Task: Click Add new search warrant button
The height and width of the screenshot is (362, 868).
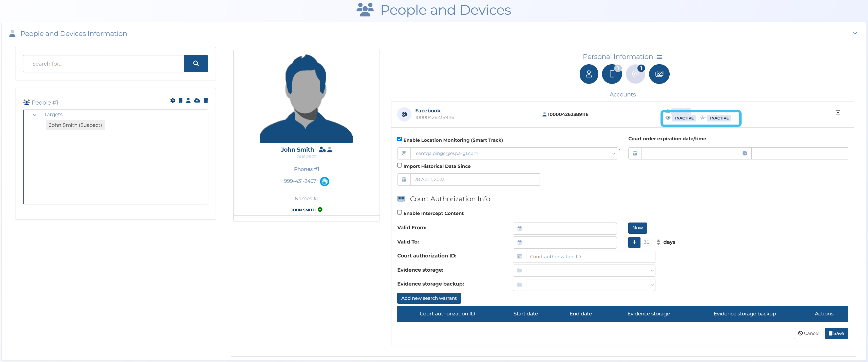Action: [x=429, y=298]
